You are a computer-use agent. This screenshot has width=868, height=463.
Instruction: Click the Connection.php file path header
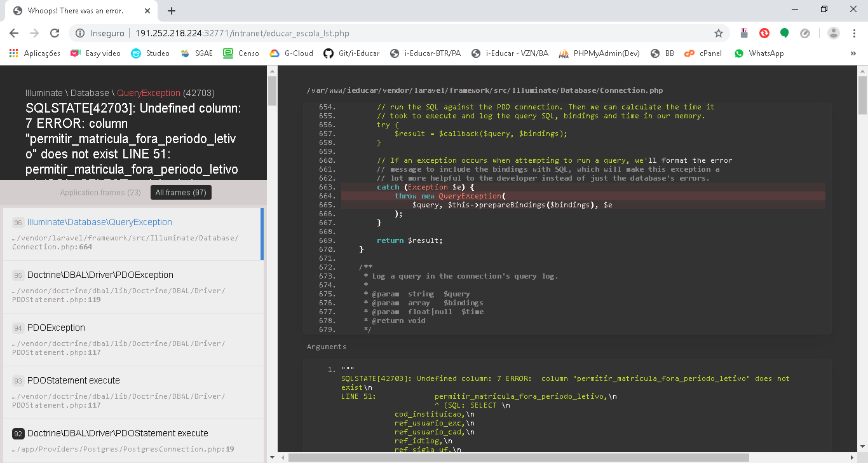tap(484, 90)
